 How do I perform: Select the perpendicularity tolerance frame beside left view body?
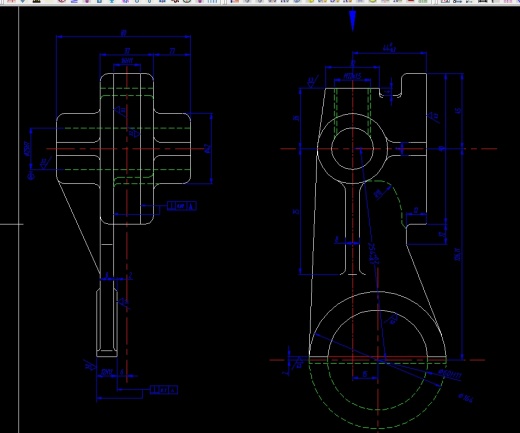(x=182, y=206)
